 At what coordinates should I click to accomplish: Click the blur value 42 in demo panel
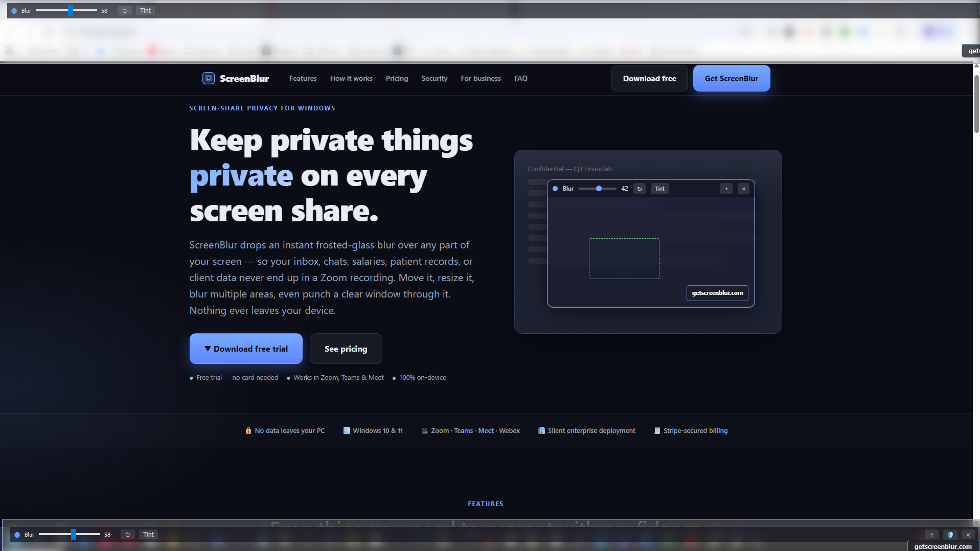(625, 189)
